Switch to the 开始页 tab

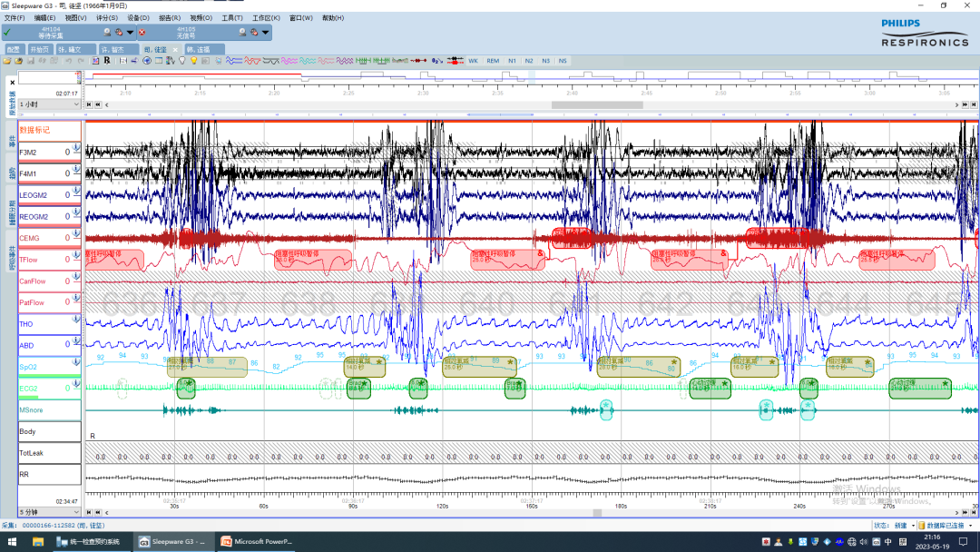pos(39,49)
